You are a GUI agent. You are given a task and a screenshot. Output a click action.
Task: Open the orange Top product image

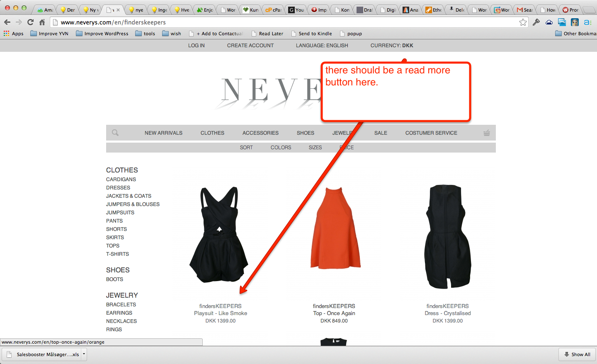pyautogui.click(x=335, y=228)
